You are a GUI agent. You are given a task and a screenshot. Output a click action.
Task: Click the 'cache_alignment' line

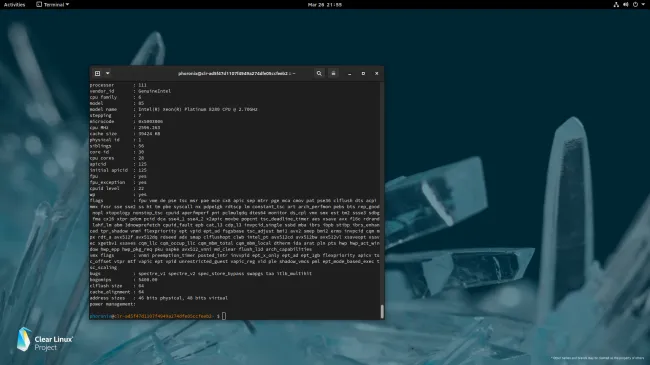tap(117, 292)
